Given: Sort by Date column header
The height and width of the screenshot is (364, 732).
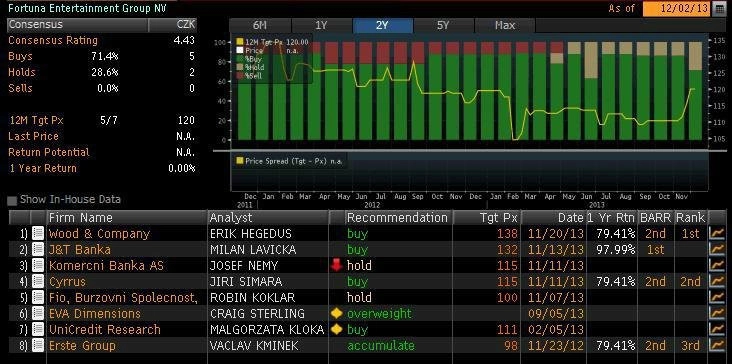Looking at the screenshot, I should coord(553,218).
